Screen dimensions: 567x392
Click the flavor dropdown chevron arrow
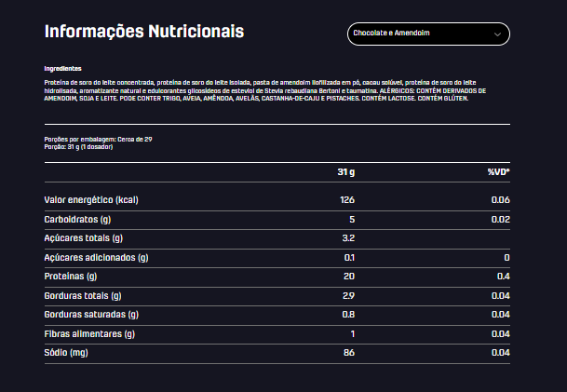(x=498, y=35)
